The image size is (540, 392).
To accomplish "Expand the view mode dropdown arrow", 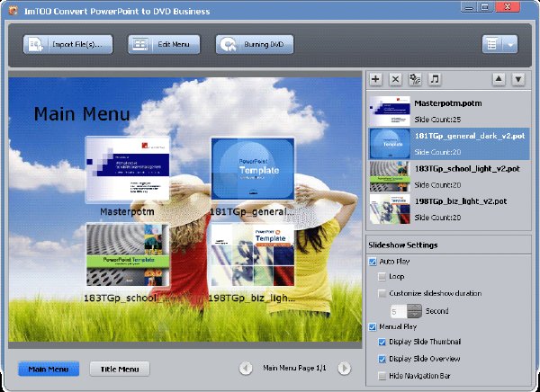I will click(510, 44).
